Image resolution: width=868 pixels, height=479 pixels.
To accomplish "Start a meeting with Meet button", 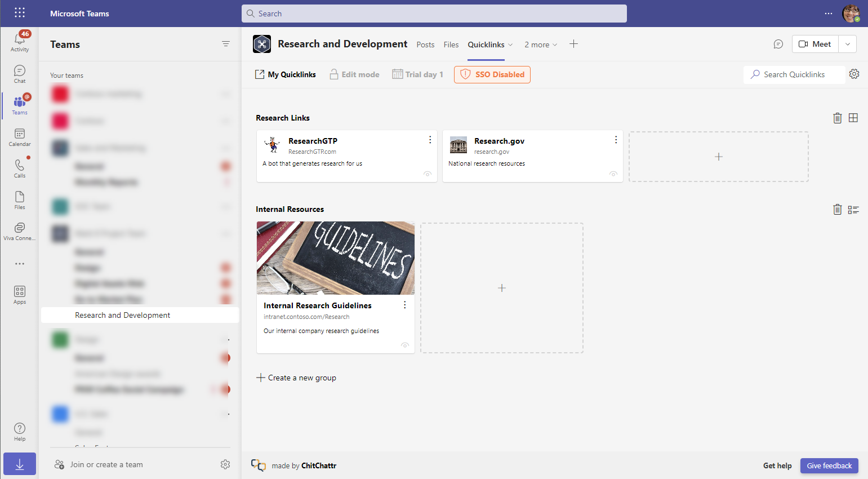I will click(815, 44).
